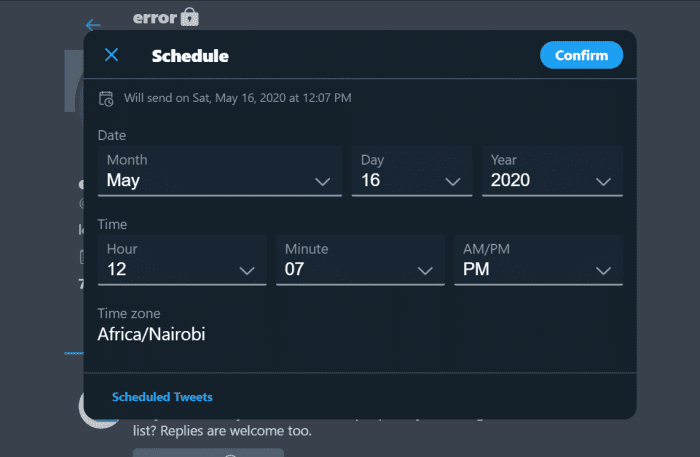Close the Schedule dialog with the X icon
This screenshot has width=700, height=457.
[x=111, y=55]
